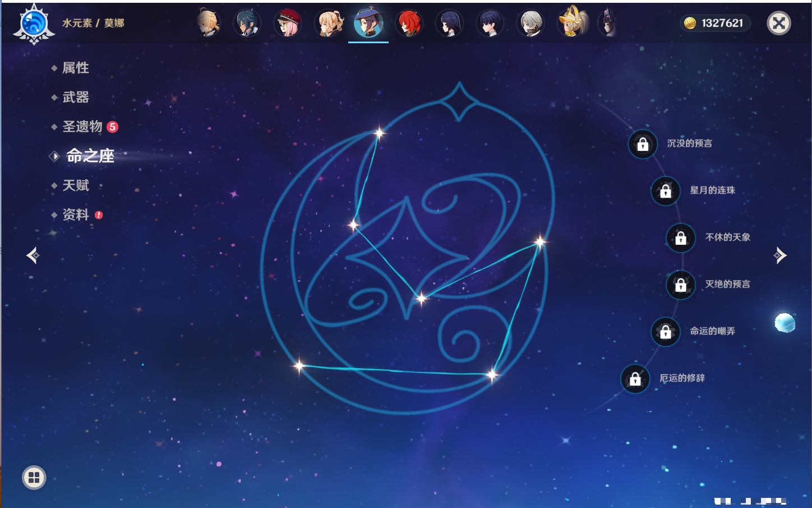Choose blonde character wearing yellow hat
The image size is (812, 508).
pos(571,22)
